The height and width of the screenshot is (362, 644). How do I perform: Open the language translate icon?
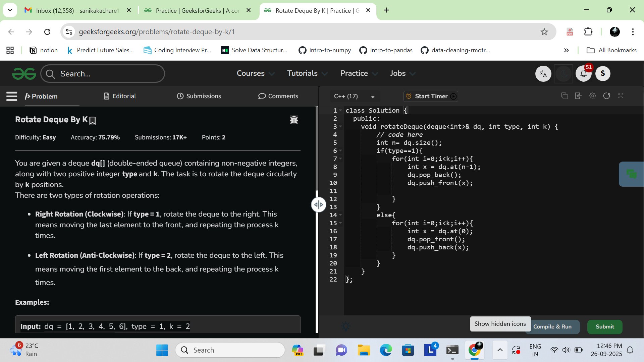tap(543, 73)
